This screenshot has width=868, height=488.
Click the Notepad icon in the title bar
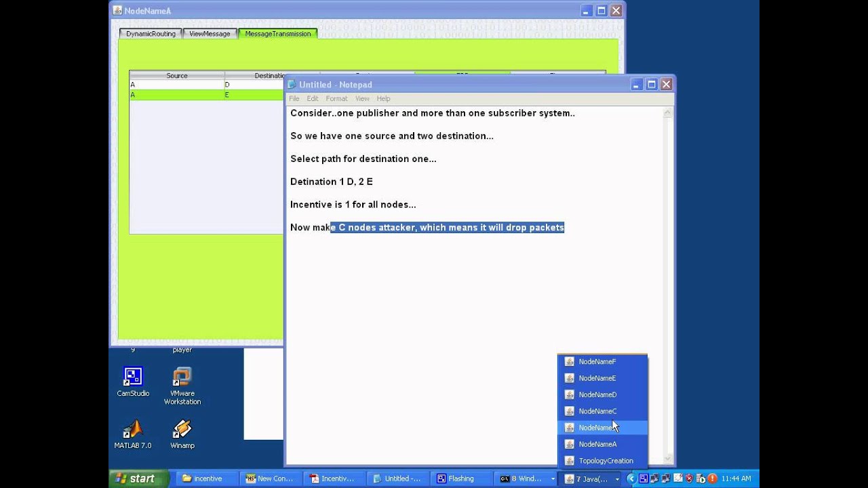click(292, 84)
